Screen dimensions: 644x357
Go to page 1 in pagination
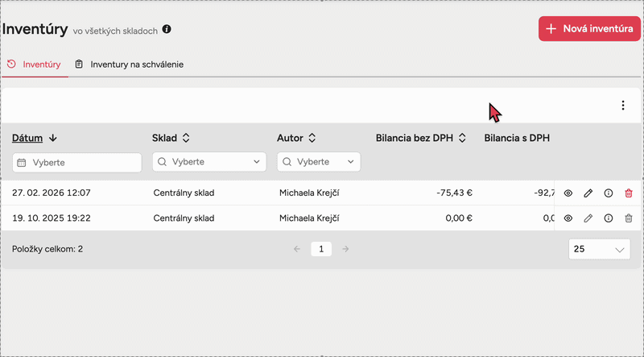[321, 250]
